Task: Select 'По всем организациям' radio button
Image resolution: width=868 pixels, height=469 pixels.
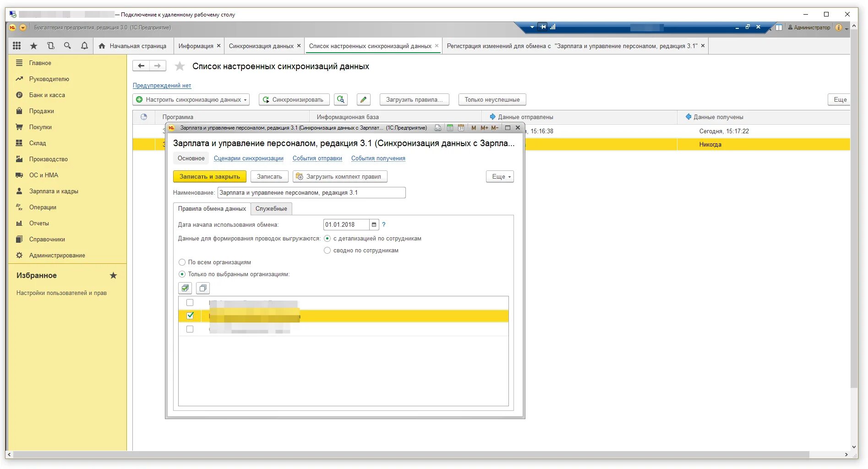Action: [x=182, y=262]
